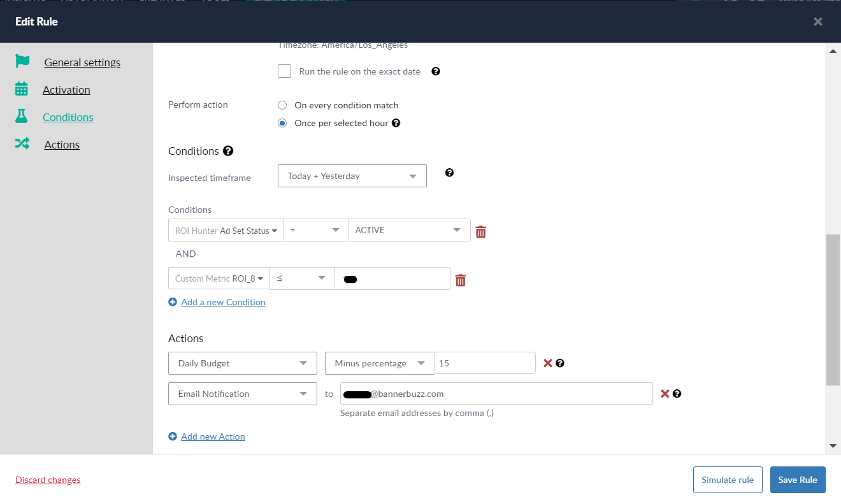Open help icon beside Inspected timeframe dropdown
This screenshot has width=841, height=504.
click(449, 173)
